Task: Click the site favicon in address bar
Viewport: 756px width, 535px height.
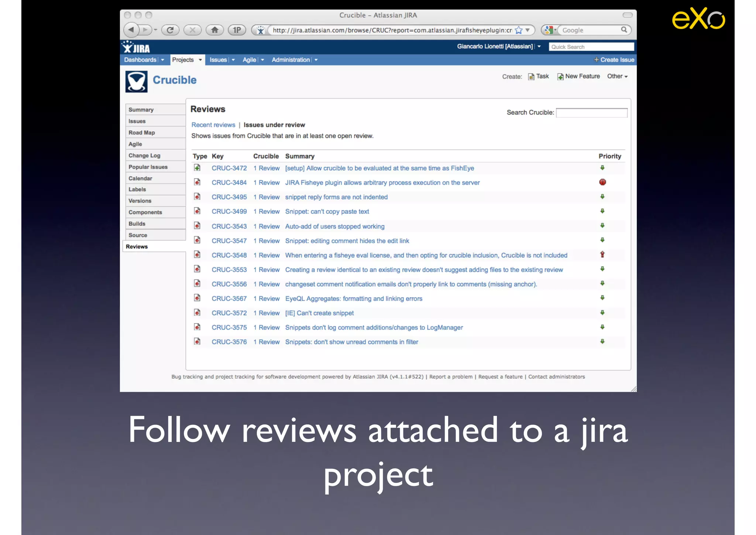Action: point(261,30)
